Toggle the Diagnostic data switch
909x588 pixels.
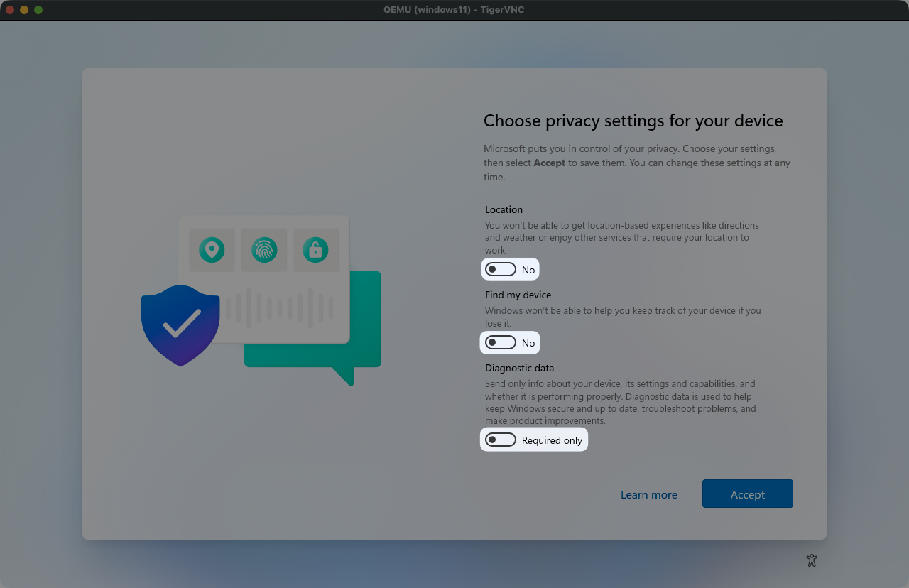point(501,440)
